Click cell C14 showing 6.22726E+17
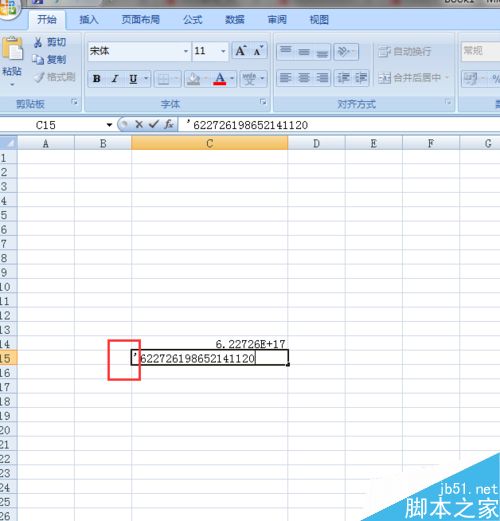The height and width of the screenshot is (521, 500). [x=210, y=344]
